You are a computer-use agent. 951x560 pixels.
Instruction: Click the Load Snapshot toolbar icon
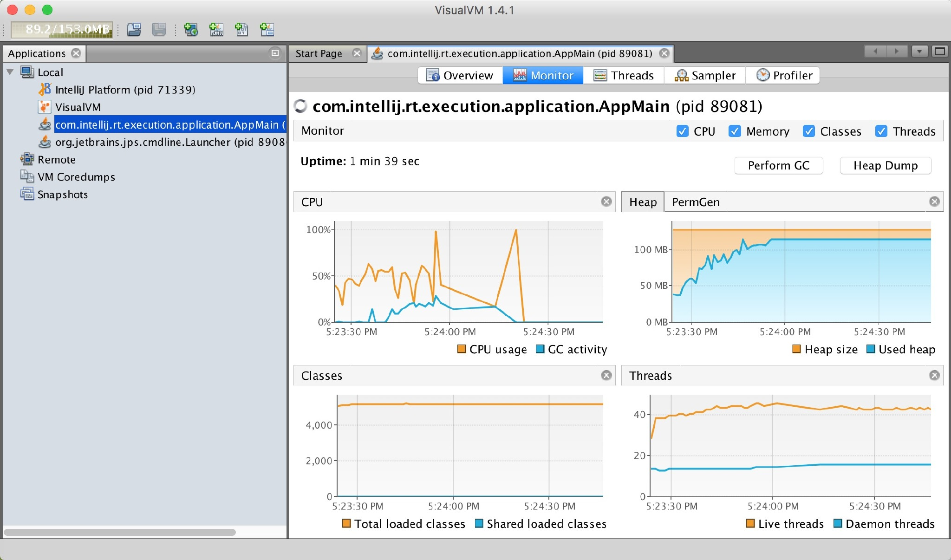coord(134,30)
